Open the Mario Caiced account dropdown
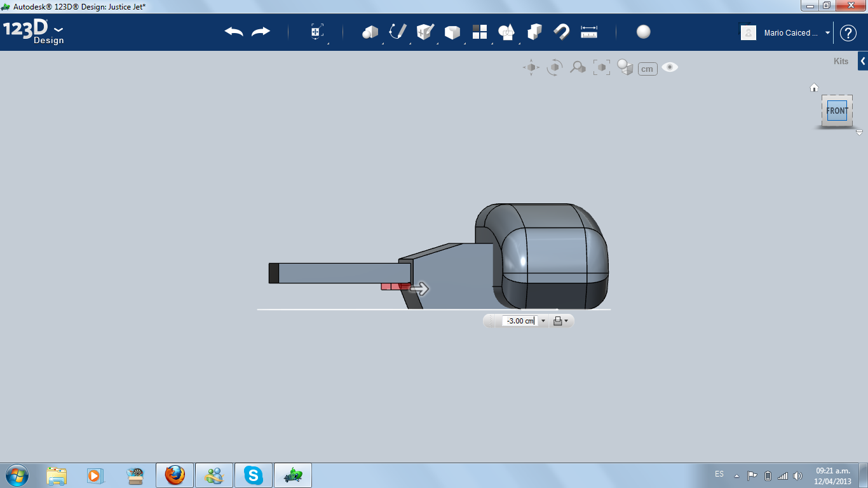Viewport: 868px width, 488px height. (827, 33)
